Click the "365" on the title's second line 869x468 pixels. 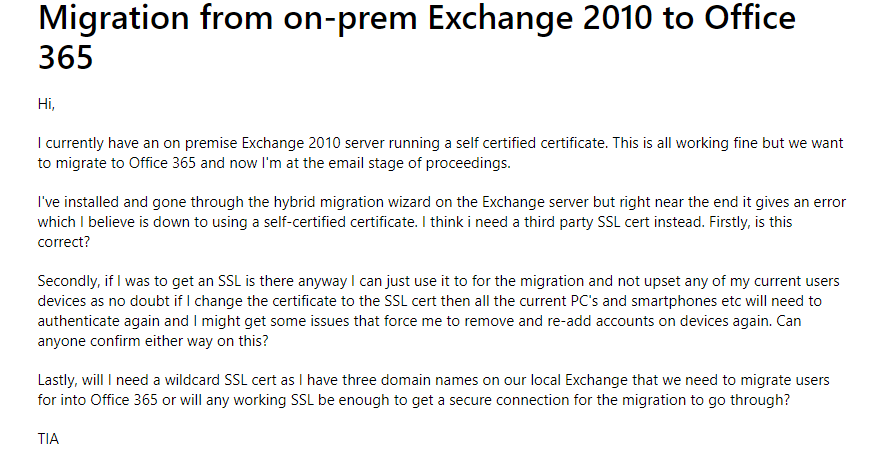65,57
